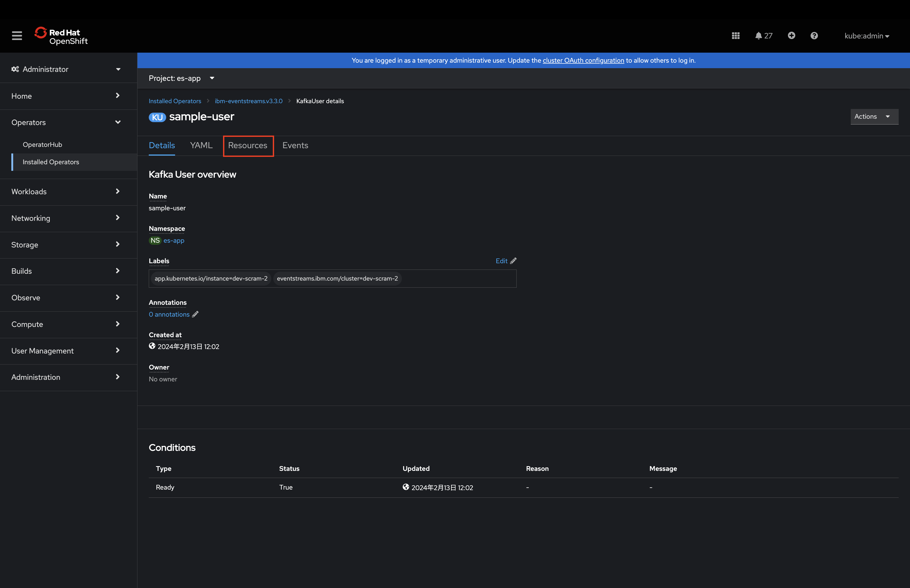Open the Actions dropdown
This screenshot has width=910, height=588.
point(874,117)
